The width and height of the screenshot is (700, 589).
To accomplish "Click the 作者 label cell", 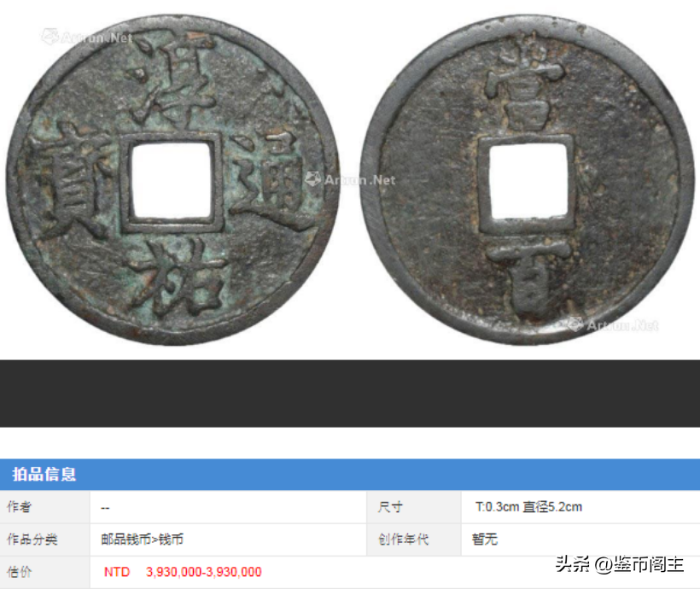I will (x=44, y=507).
